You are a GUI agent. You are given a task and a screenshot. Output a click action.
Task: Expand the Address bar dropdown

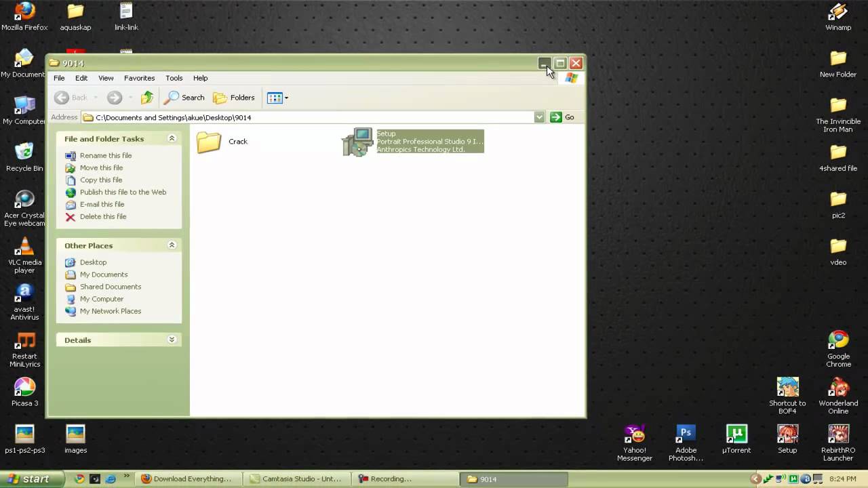(x=539, y=117)
